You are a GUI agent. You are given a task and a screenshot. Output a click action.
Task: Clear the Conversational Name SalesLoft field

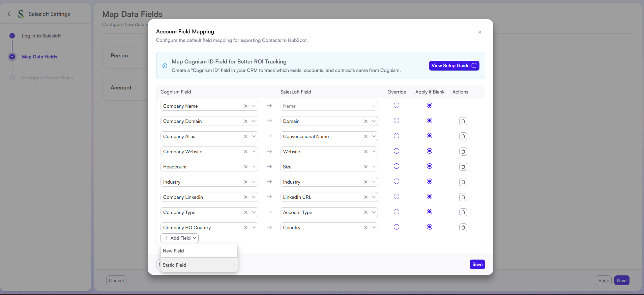click(366, 136)
